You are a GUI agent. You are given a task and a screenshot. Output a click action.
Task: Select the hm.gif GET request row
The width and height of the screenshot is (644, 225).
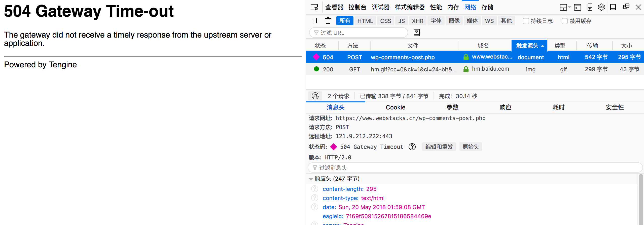pos(475,69)
